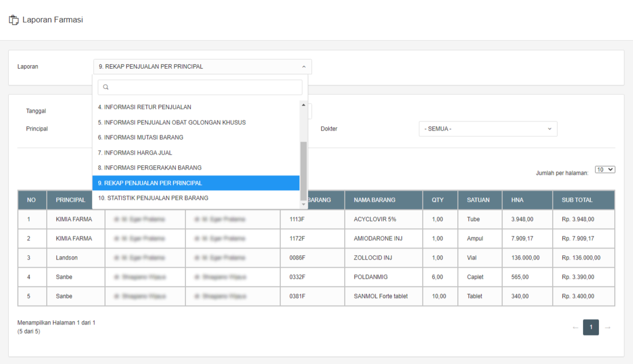This screenshot has width=633, height=364.
Task: Click page 1 pagination button
Action: (591, 327)
